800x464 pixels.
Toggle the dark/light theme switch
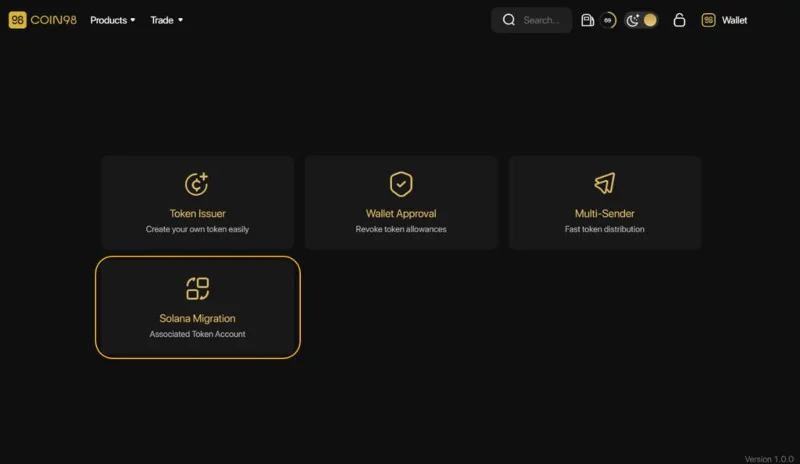tap(641, 20)
